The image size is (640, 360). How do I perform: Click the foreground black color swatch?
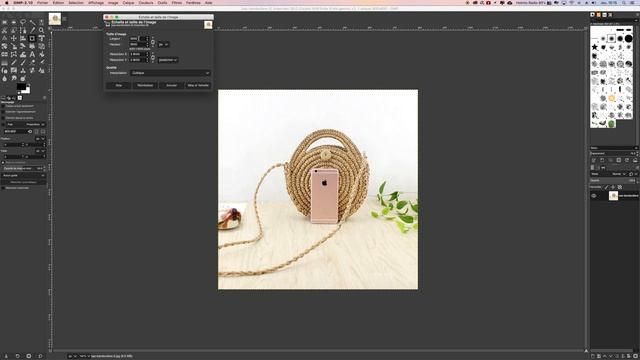point(21,87)
